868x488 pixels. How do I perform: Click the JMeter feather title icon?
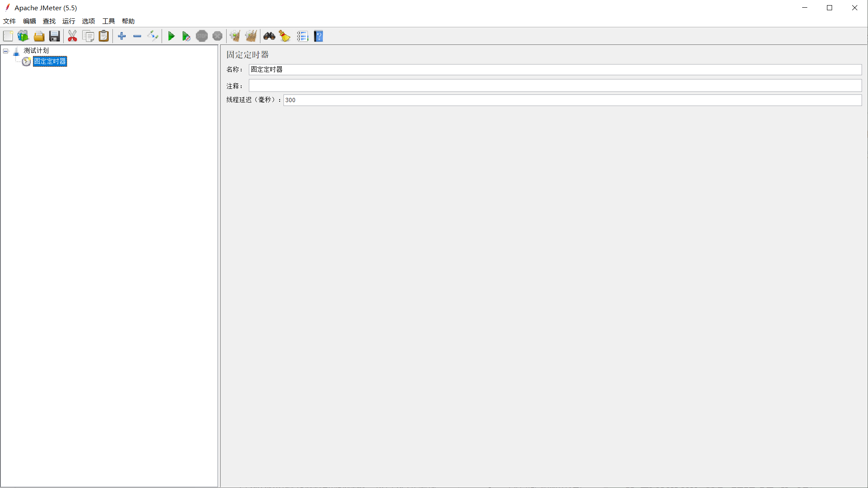[x=7, y=8]
